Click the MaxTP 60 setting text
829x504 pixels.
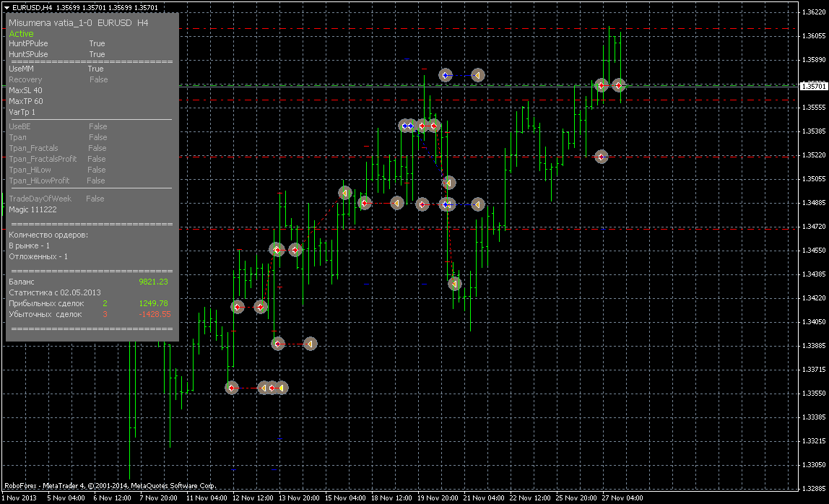tap(26, 101)
